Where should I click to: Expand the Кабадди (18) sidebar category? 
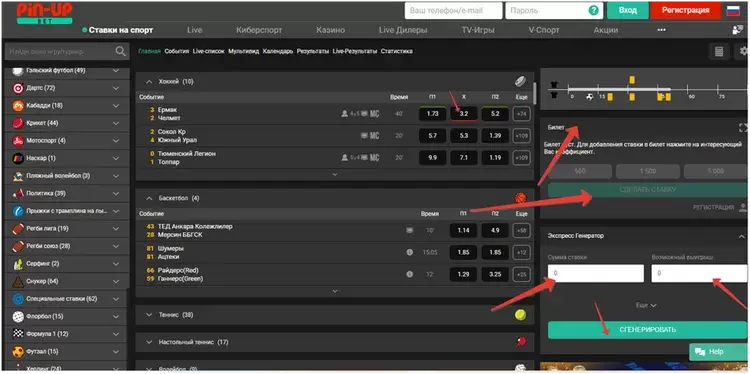point(116,106)
